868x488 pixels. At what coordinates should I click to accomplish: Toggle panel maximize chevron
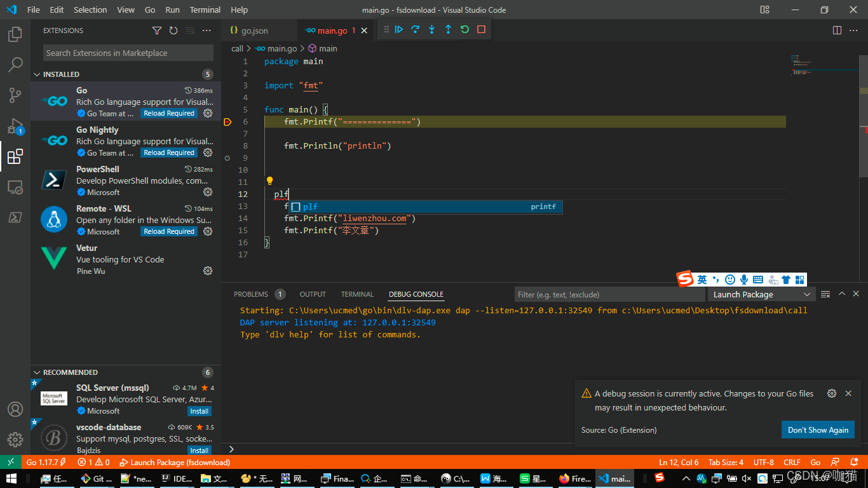[x=842, y=294]
